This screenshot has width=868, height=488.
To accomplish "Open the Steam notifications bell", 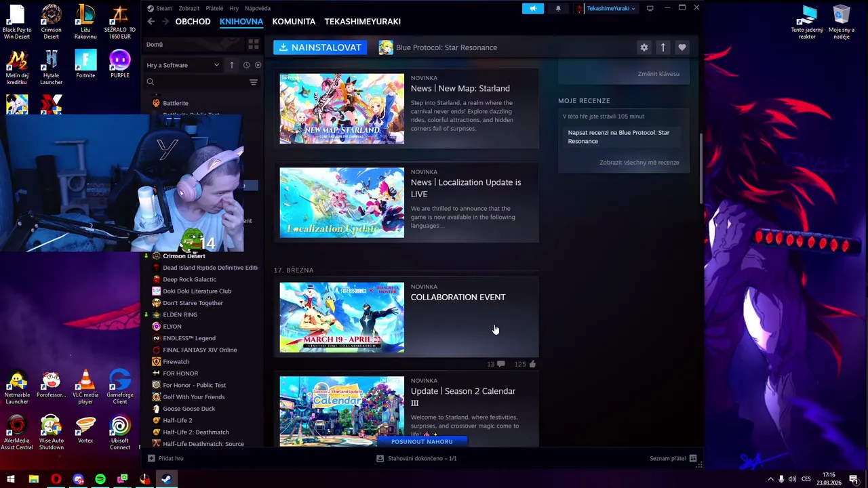I will point(558,8).
